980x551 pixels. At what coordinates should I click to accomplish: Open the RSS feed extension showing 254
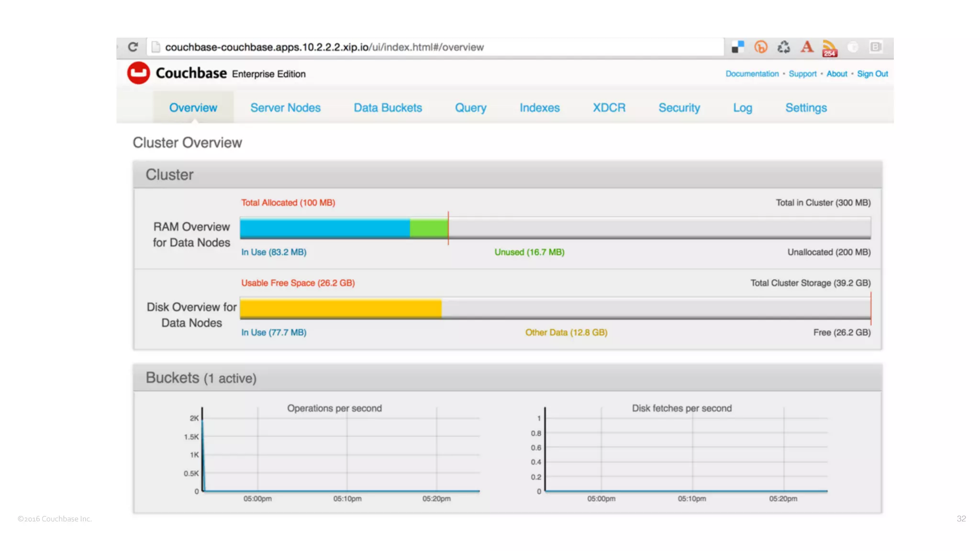830,48
